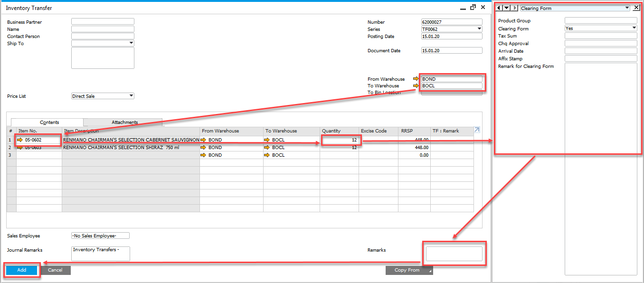This screenshot has height=283, width=644.
Task: Open link arrow beside From Warehouse header field
Action: point(417,79)
